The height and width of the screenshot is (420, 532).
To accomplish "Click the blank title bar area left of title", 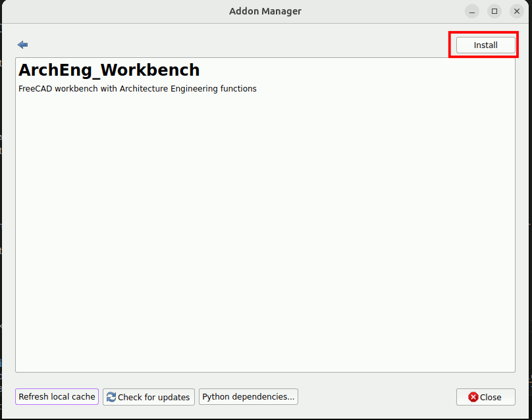I will point(112,11).
